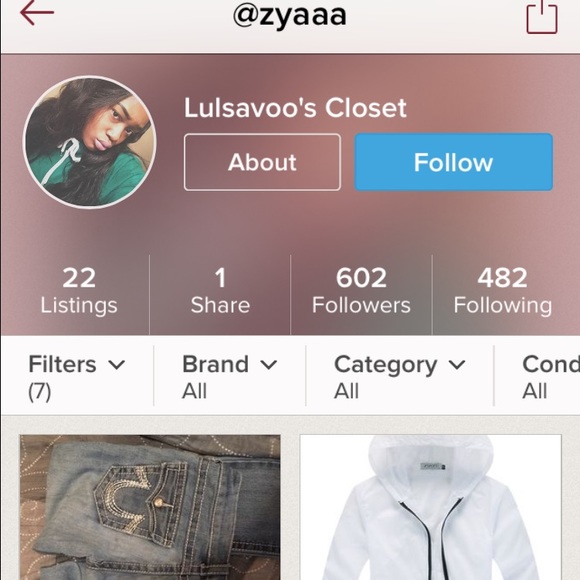Click the Brand chevron arrow
This screenshot has width=580, height=580.
click(x=269, y=365)
